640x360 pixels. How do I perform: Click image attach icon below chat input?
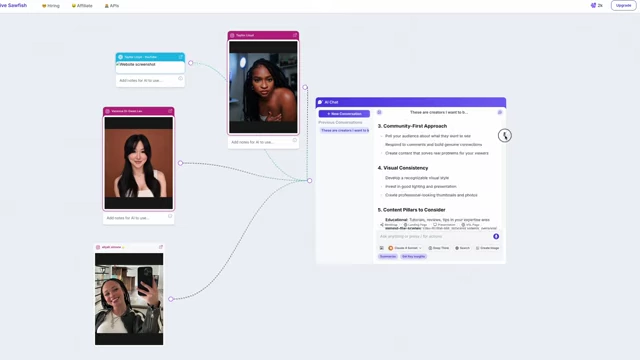(x=382, y=248)
